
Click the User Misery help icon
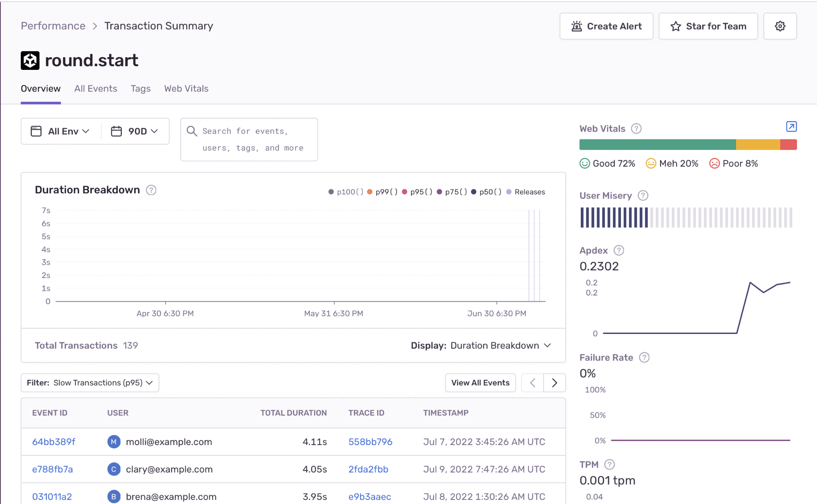[x=643, y=196]
